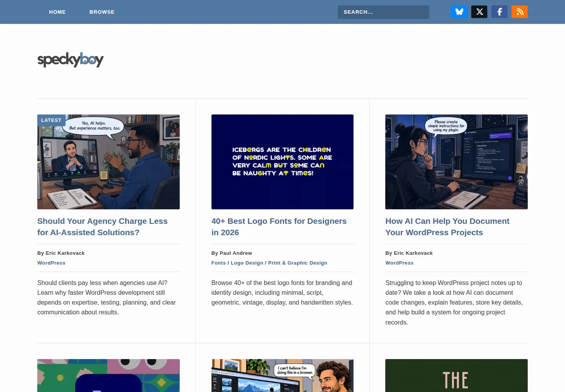The width and height of the screenshot is (565, 392).
Task: Open WordPress category under document article
Action: [x=399, y=263]
